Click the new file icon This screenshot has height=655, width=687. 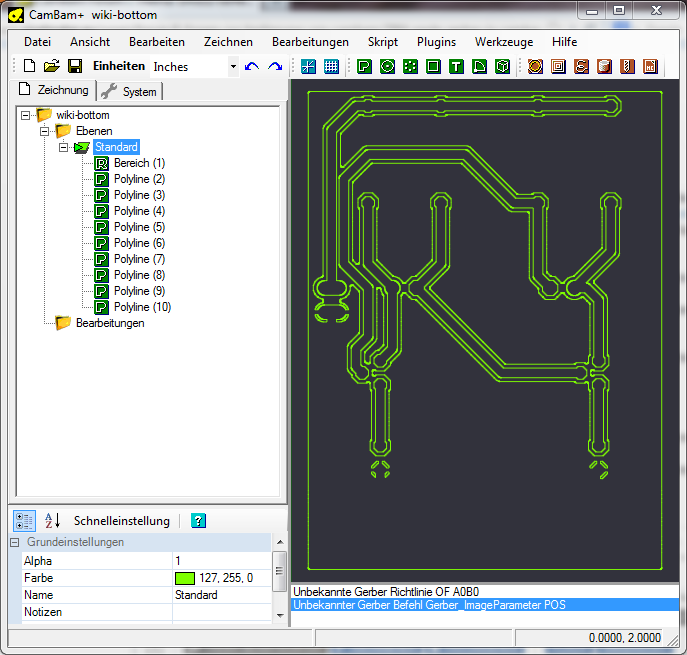point(29,66)
